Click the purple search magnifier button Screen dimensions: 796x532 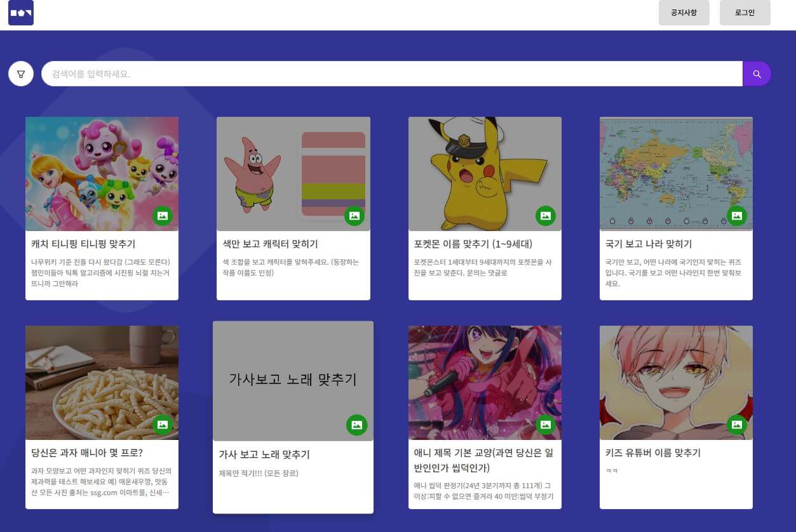click(x=757, y=74)
